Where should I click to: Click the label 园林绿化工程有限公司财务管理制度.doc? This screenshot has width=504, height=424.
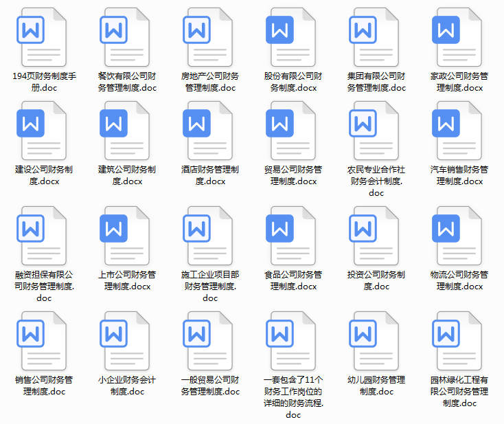[x=459, y=392]
